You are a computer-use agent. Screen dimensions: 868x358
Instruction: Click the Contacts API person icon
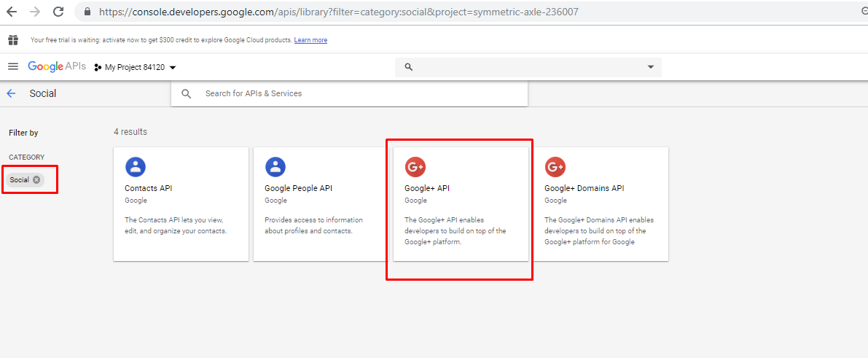click(135, 167)
